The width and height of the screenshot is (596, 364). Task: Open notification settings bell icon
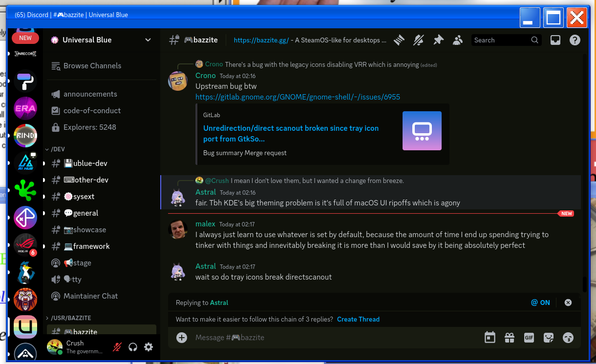point(419,40)
